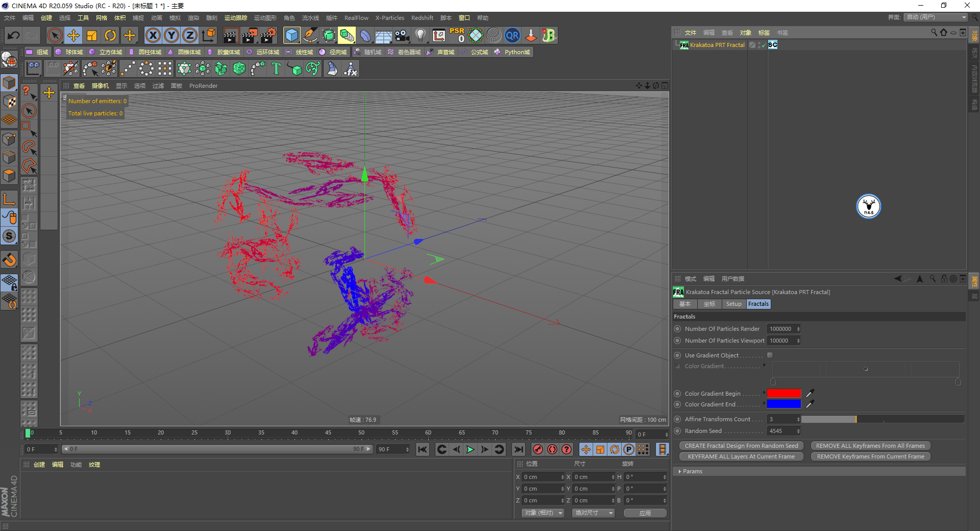Image resolution: width=980 pixels, height=531 pixels.
Task: Expand the Color Gradient Begin arrow
Action: [764, 392]
